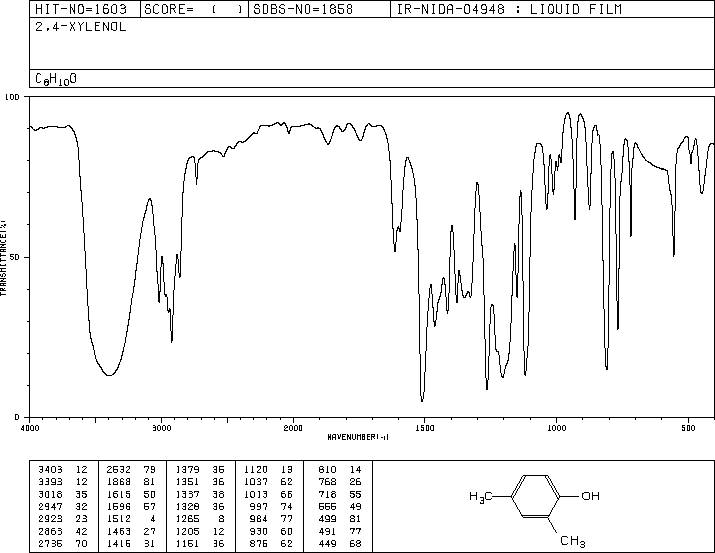The image size is (715, 553).
Task: Select peak 1265 in the peak table
Action: point(187,519)
